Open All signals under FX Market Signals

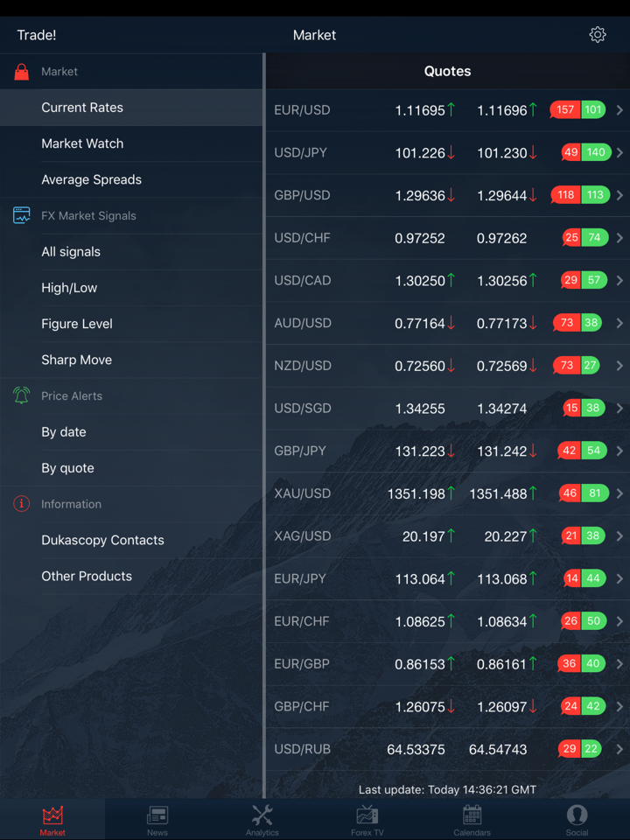(71, 252)
